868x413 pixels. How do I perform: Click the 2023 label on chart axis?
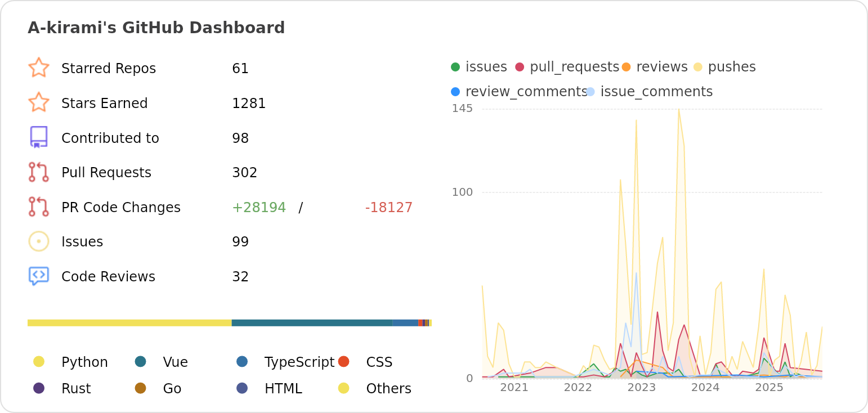point(642,388)
